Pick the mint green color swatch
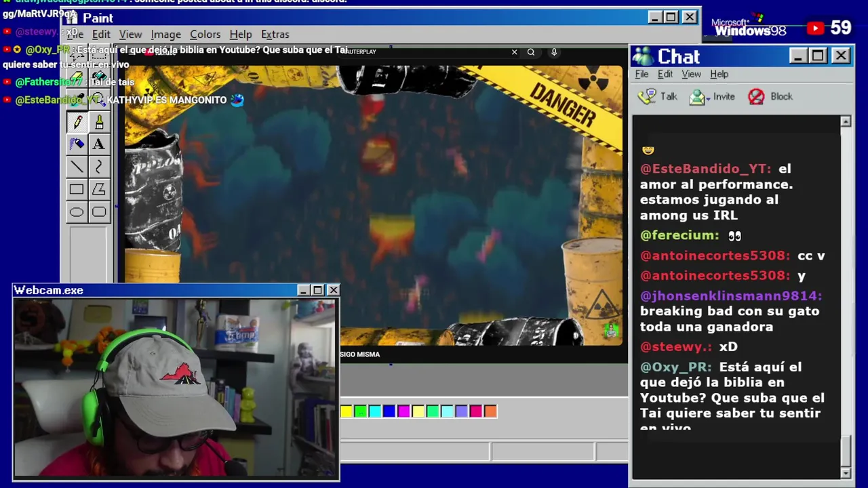868x488 pixels. [x=433, y=411]
